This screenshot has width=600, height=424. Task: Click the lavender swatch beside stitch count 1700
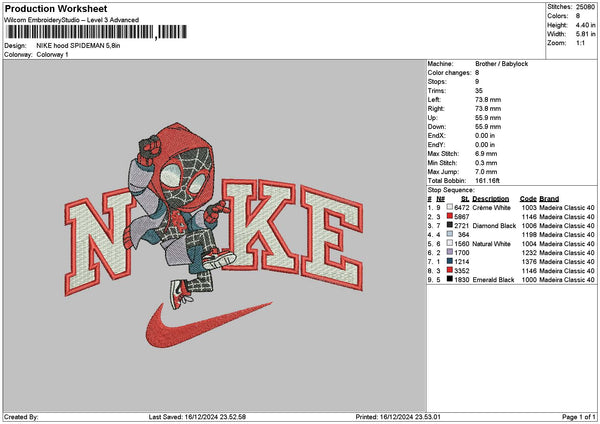(x=450, y=252)
